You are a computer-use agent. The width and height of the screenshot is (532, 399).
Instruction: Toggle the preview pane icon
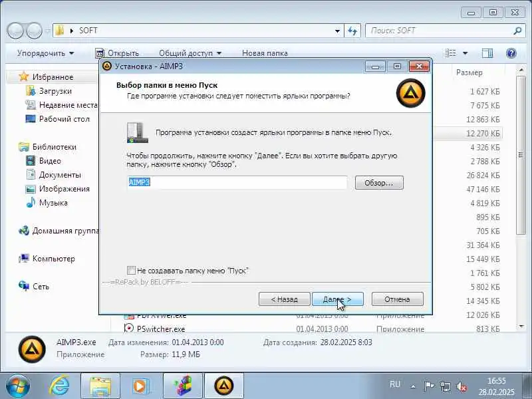tap(487, 53)
